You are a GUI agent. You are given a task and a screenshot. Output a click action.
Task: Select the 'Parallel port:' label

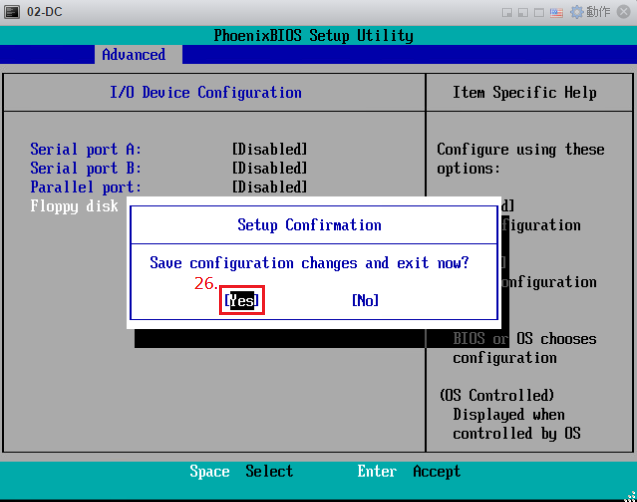[x=86, y=187]
